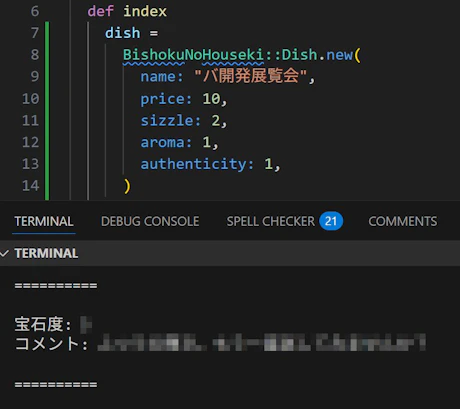Click the value 2 after sizzle

point(216,120)
